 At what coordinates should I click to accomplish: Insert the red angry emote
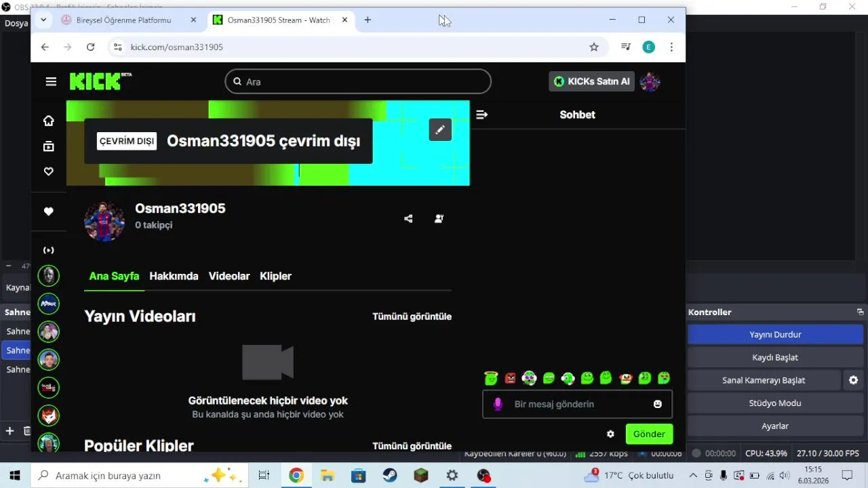pos(510,378)
